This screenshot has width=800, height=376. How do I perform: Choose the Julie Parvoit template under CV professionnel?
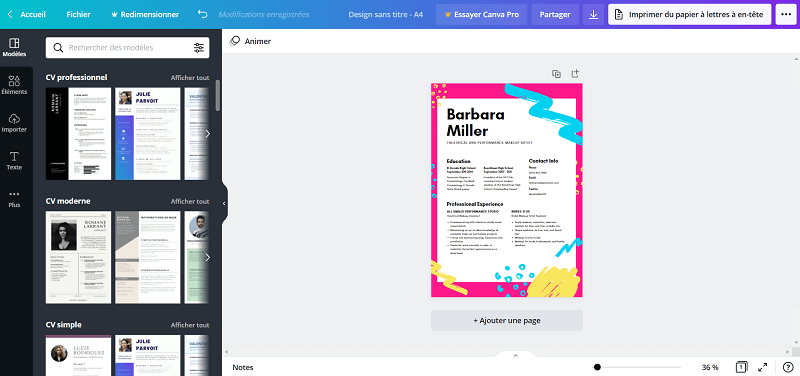148,134
